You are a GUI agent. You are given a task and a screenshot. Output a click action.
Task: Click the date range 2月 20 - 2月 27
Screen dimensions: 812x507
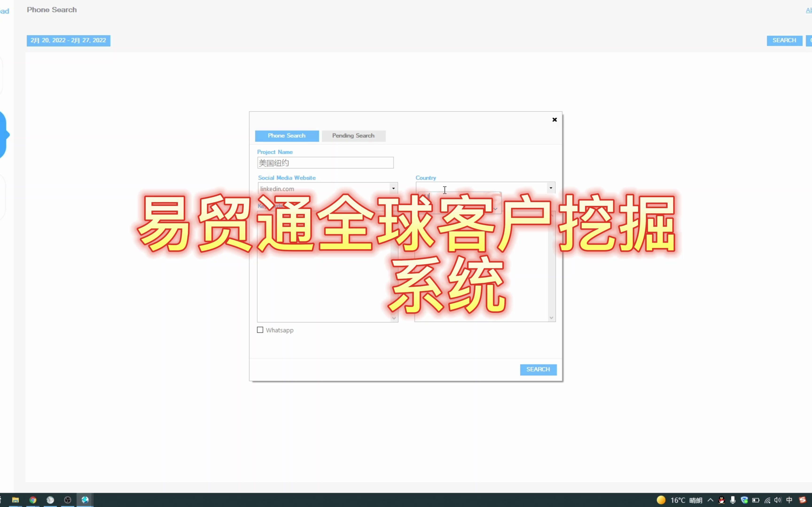click(68, 40)
